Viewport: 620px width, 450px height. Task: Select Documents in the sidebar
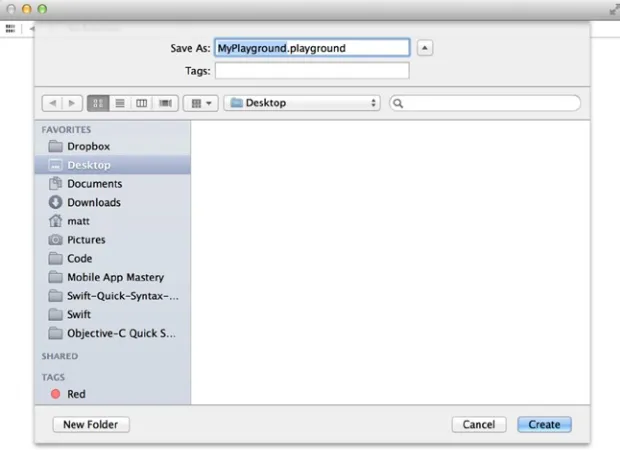tap(113, 183)
